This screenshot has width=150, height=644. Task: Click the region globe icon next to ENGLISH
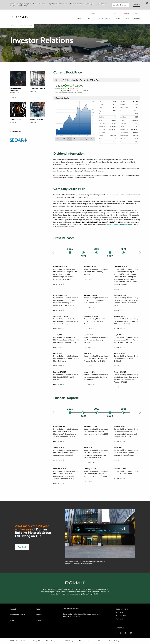[139, 13]
